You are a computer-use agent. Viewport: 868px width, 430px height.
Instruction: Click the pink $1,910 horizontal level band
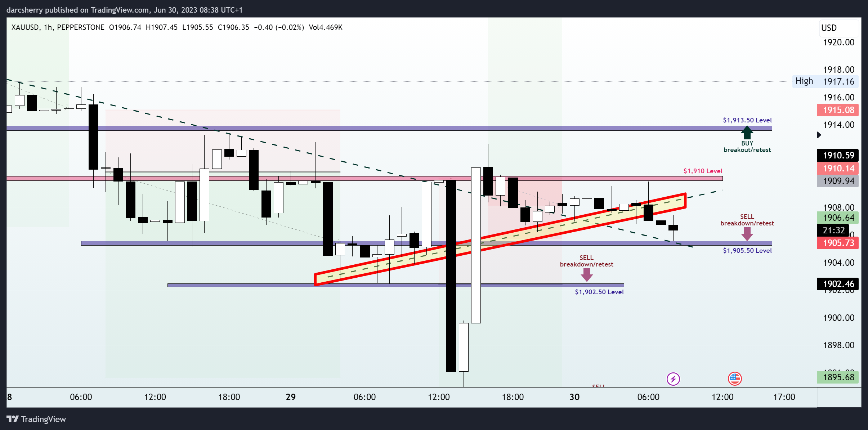point(364,178)
